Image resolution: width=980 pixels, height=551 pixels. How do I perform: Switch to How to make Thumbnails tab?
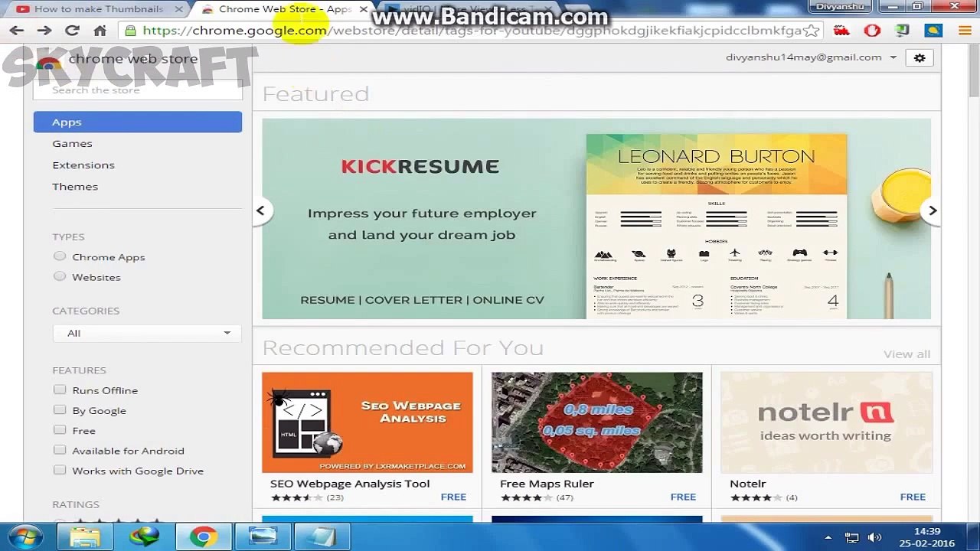(x=98, y=9)
